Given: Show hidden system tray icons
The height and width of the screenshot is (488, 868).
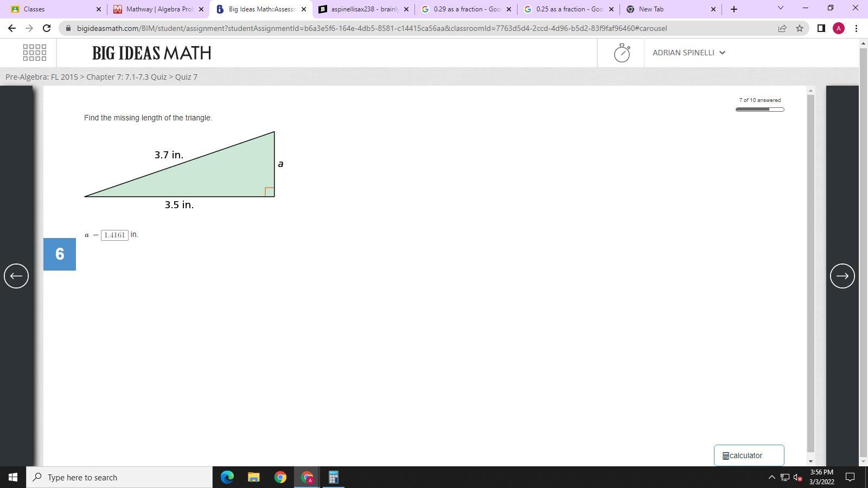Looking at the screenshot, I should click(x=771, y=477).
